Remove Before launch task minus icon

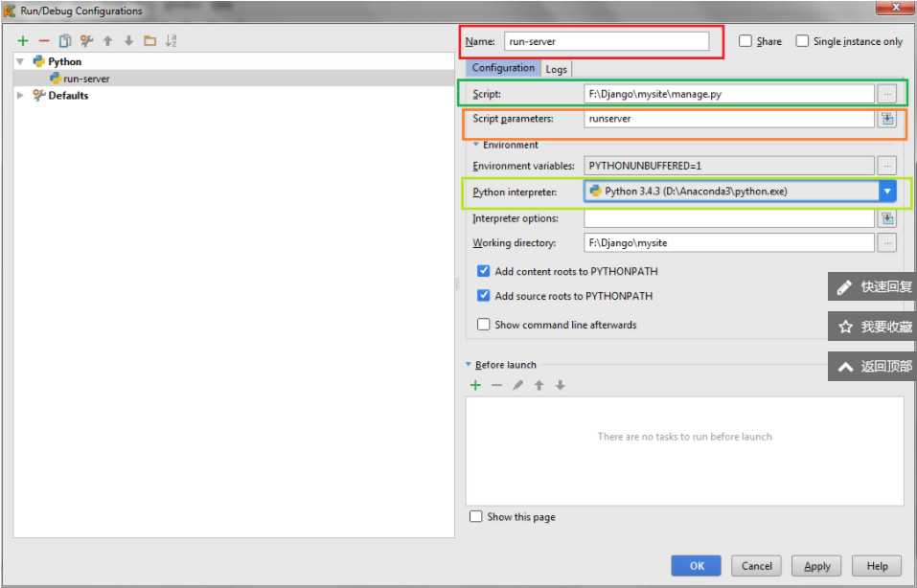tap(496, 385)
